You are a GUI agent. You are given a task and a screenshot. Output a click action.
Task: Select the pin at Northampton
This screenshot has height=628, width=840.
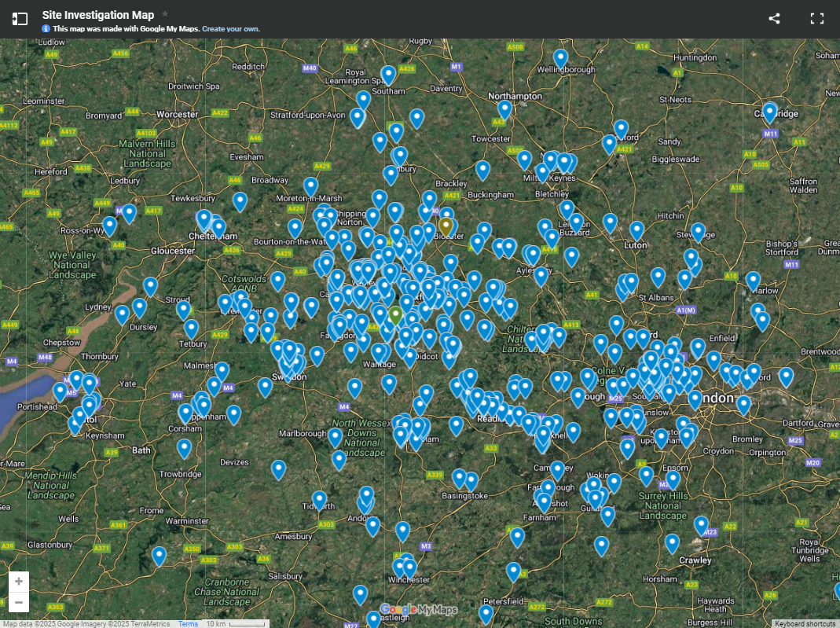click(x=505, y=108)
